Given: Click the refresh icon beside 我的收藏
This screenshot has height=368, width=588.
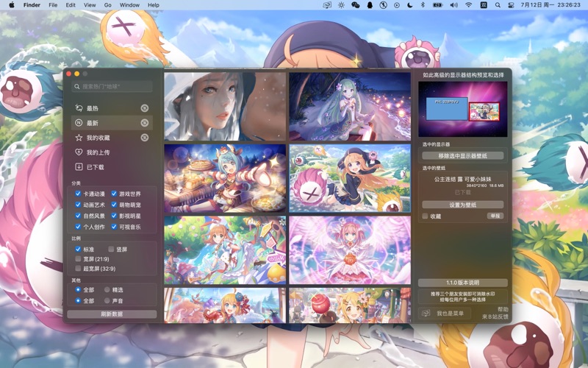Looking at the screenshot, I should pyautogui.click(x=144, y=138).
